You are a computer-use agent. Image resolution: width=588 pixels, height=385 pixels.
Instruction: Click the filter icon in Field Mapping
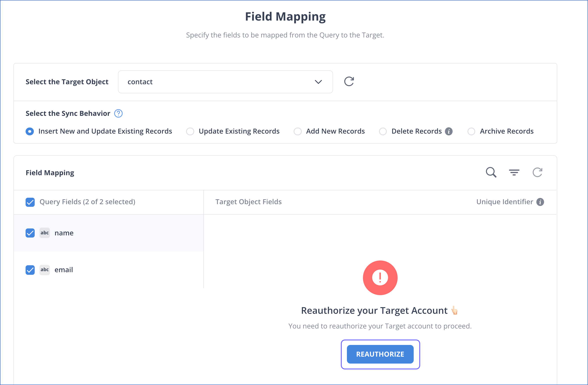[514, 172]
